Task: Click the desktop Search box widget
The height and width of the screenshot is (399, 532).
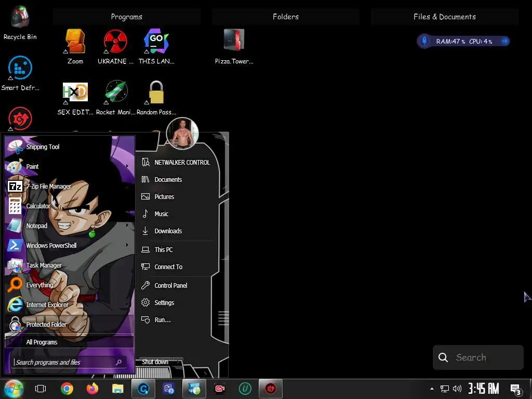Action: point(478,357)
